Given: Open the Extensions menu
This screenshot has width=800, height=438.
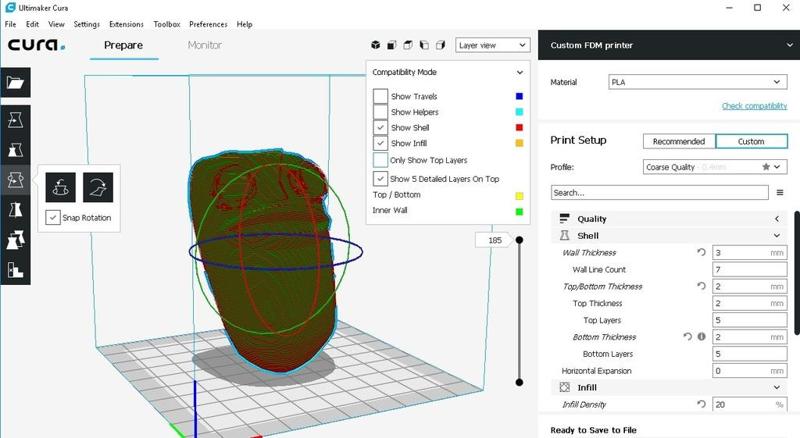Looking at the screenshot, I should [x=126, y=24].
